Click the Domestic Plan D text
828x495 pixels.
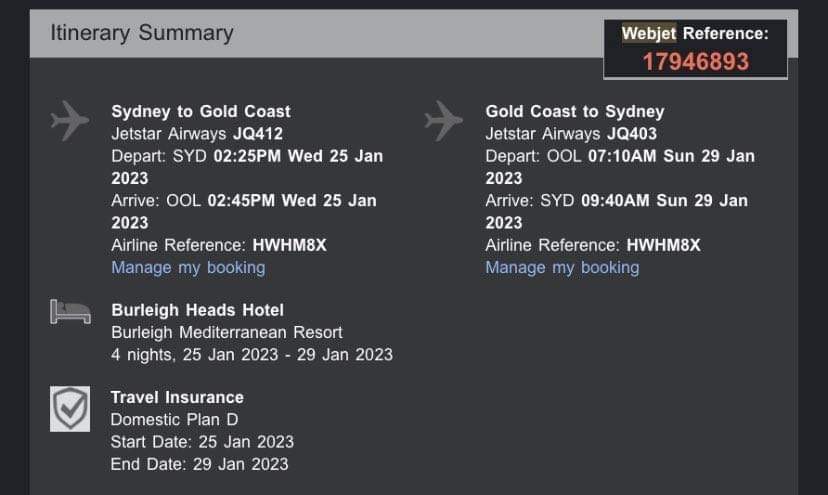click(x=175, y=419)
